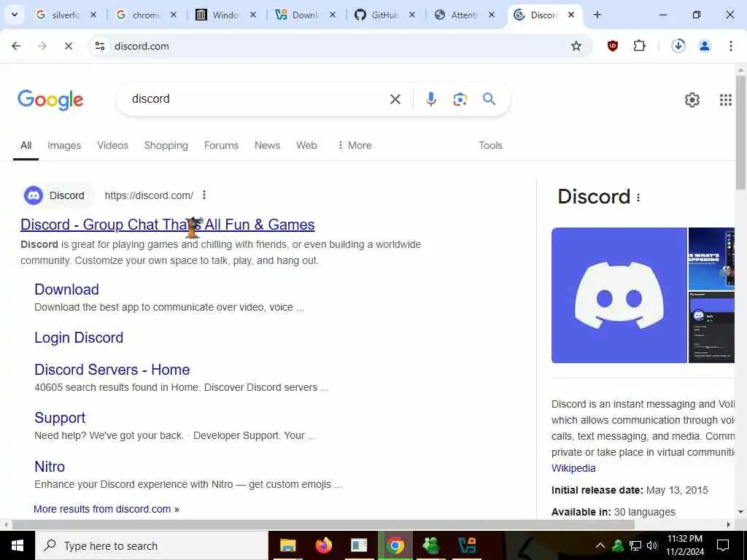Search by image with Google Lens
Screen dimensions: 747x560
pyautogui.click(x=460, y=99)
